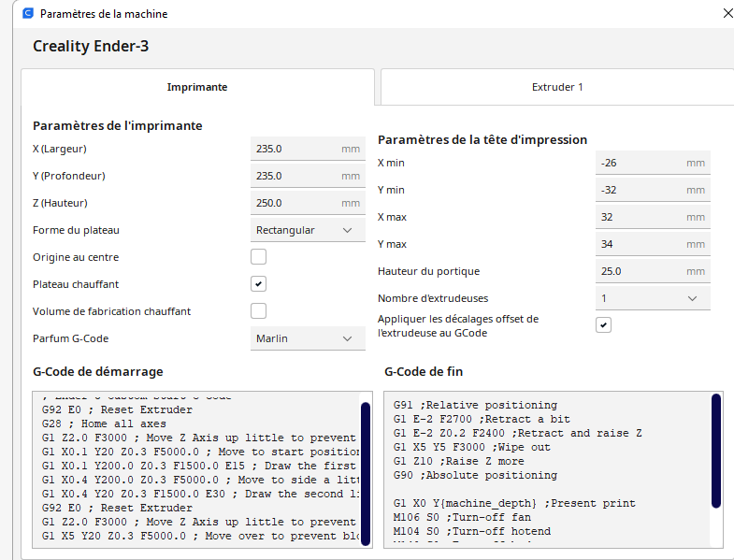The width and height of the screenshot is (734, 560).
Task: Click the 'G90 ;Absolute positioning' line
Action: (475, 475)
